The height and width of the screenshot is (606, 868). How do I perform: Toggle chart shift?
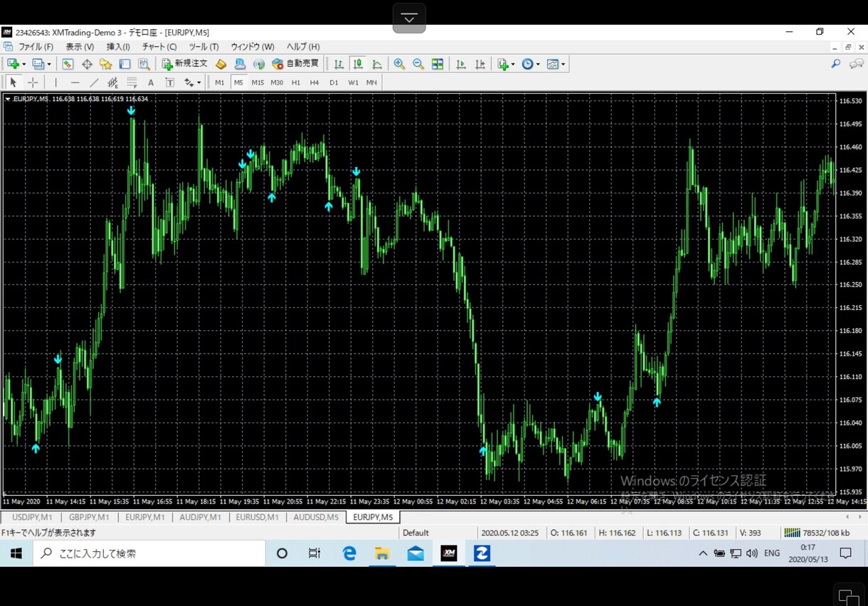point(480,64)
